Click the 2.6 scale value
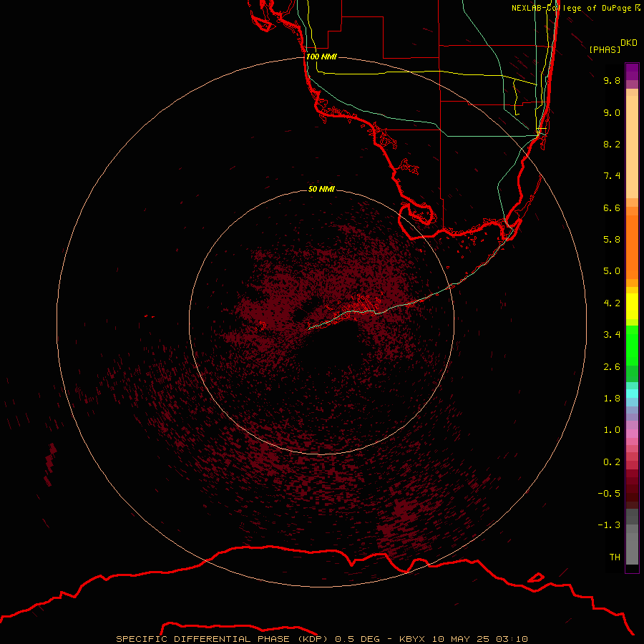The height and width of the screenshot is (644, 644). (x=612, y=367)
